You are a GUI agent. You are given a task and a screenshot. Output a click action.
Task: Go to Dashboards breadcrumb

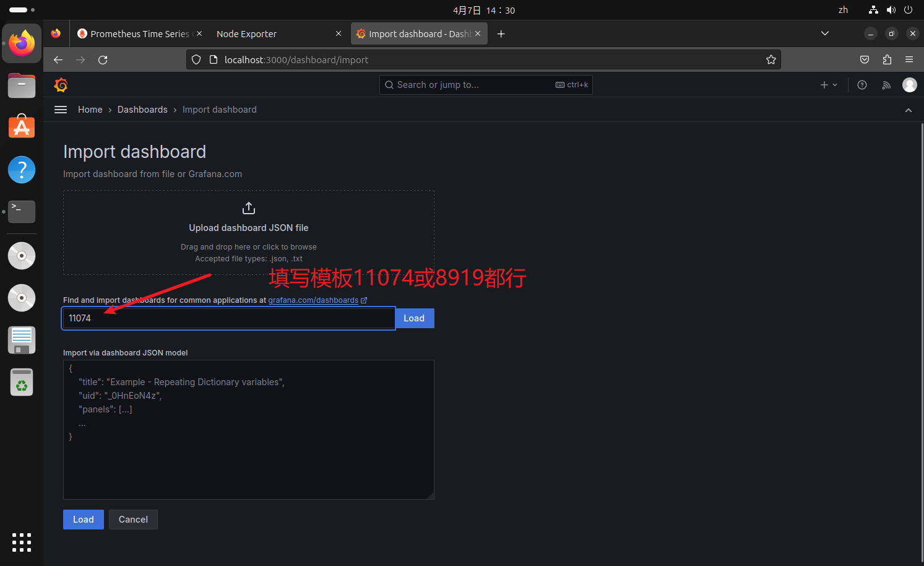tap(142, 110)
